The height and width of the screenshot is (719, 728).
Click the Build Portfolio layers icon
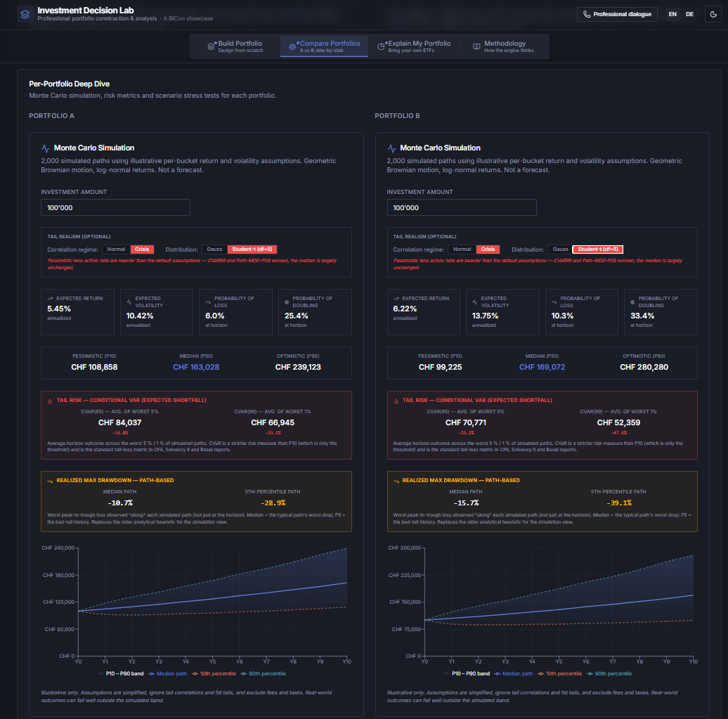point(212,46)
